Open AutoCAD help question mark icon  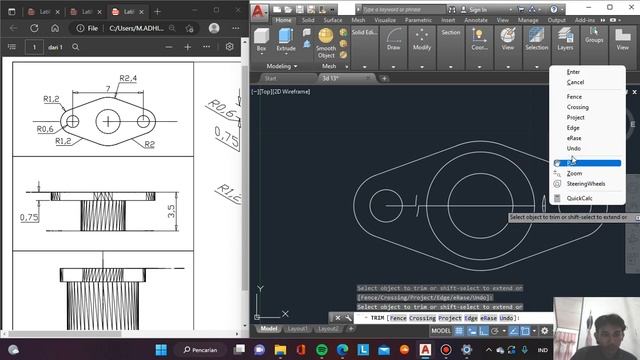[554, 9]
